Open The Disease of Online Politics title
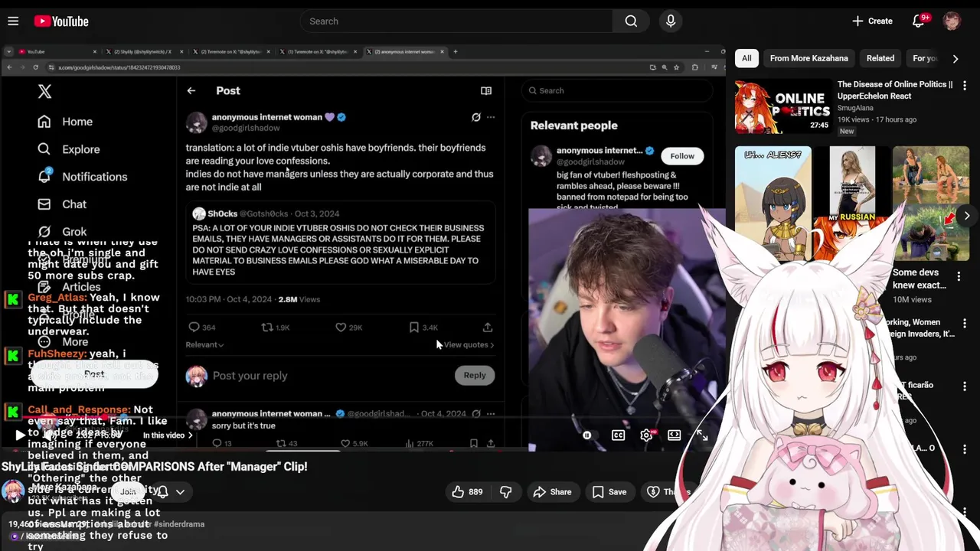 895,90
